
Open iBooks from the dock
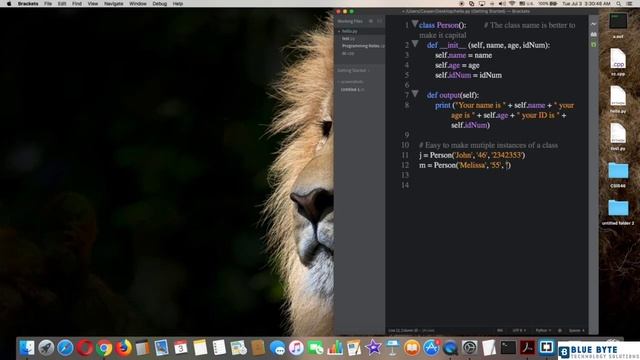[x=412, y=348]
